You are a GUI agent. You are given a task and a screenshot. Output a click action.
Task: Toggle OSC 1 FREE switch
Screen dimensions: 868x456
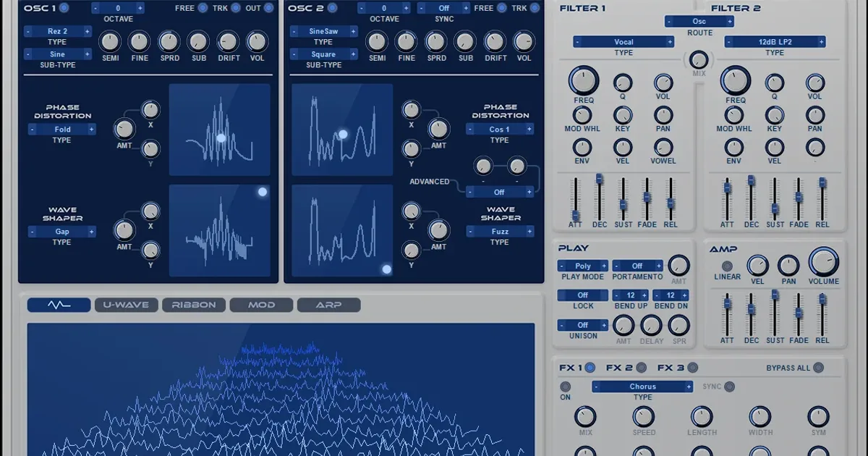pos(203,8)
